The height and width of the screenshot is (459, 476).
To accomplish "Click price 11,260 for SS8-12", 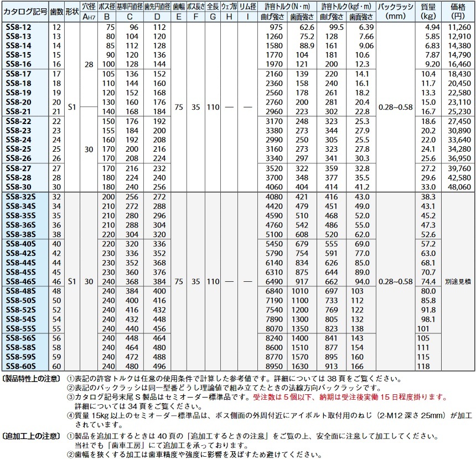I will click(459, 27).
